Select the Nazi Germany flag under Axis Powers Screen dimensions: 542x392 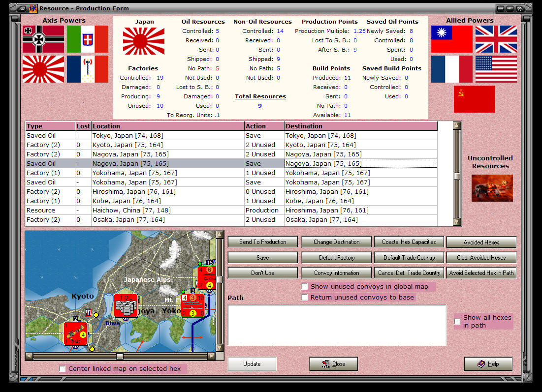[x=42, y=39]
